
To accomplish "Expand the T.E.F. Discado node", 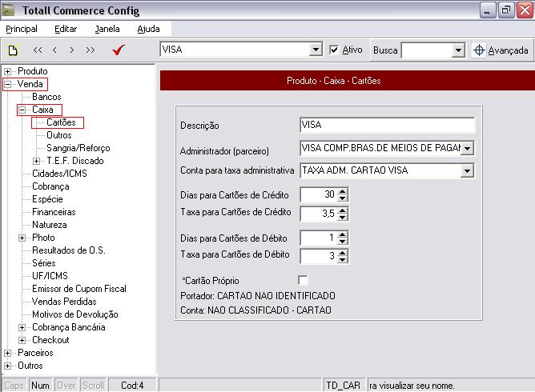I will 36,161.
